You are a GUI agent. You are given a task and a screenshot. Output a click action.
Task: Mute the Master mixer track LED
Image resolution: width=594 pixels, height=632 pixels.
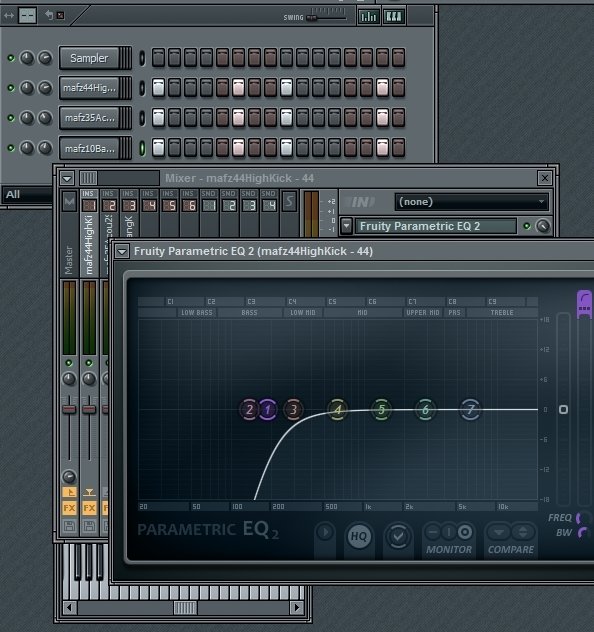69,363
